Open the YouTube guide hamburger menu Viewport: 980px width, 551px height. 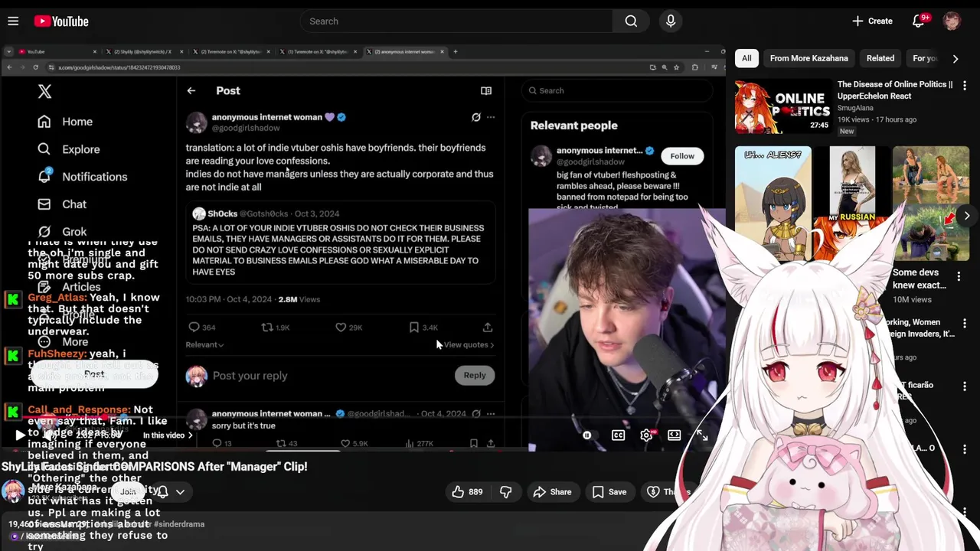[x=13, y=21]
